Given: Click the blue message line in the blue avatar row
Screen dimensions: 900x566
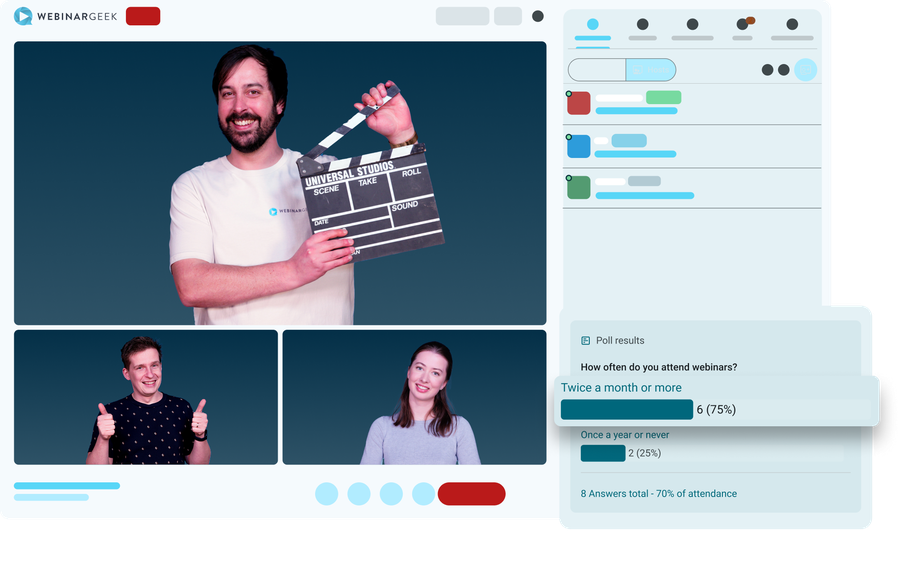Looking at the screenshot, I should pyautogui.click(x=635, y=154).
